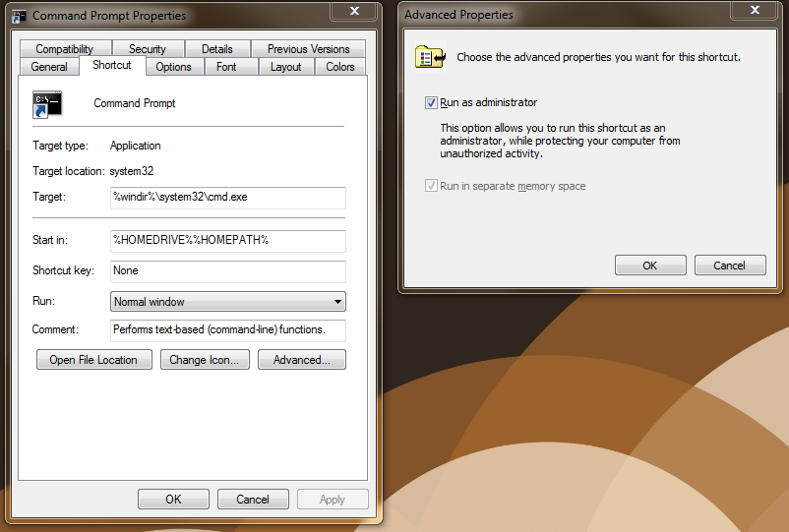This screenshot has height=532, width=789.
Task: Click the 'system32' target location text
Action: (x=131, y=171)
